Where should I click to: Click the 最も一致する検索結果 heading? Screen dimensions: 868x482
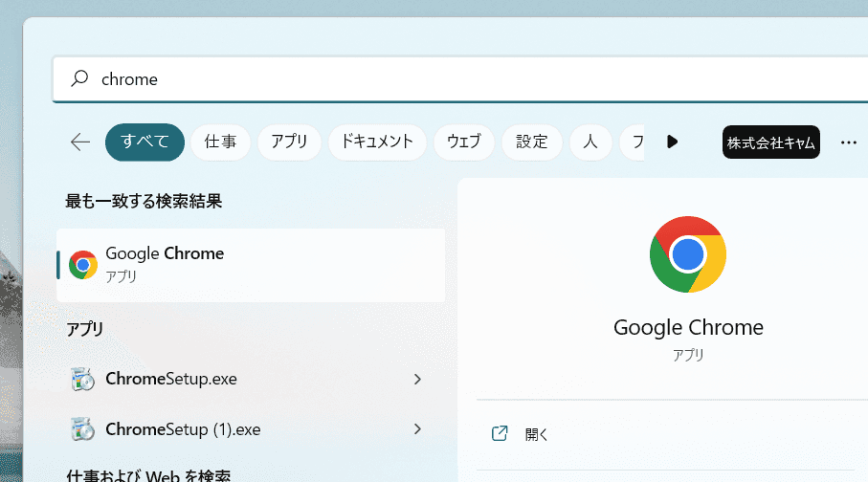click(x=144, y=202)
